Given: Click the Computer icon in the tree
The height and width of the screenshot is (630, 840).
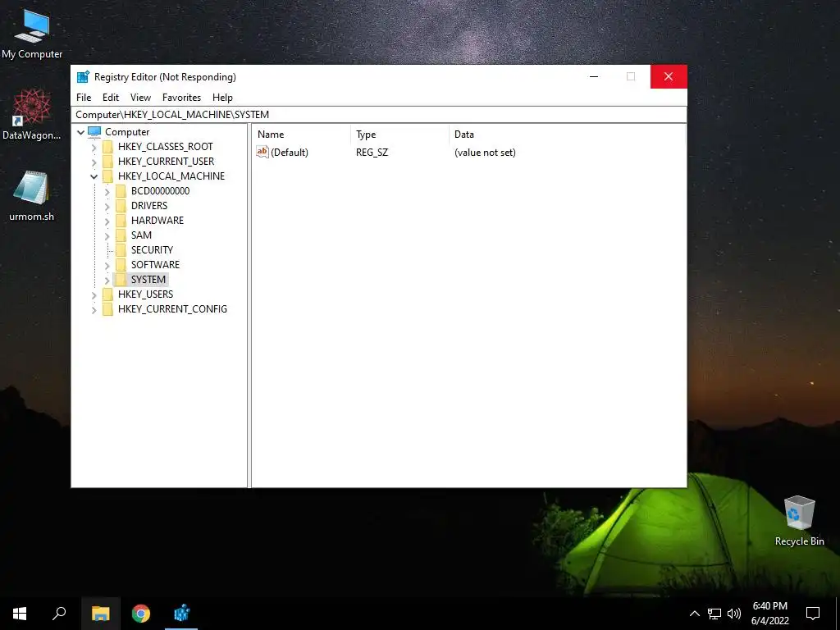Looking at the screenshot, I should tap(95, 132).
